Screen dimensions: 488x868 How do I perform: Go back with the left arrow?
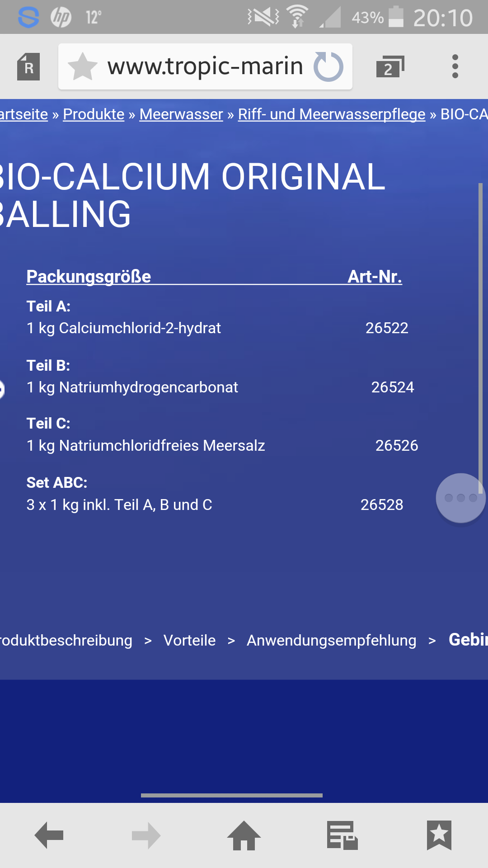(49, 835)
